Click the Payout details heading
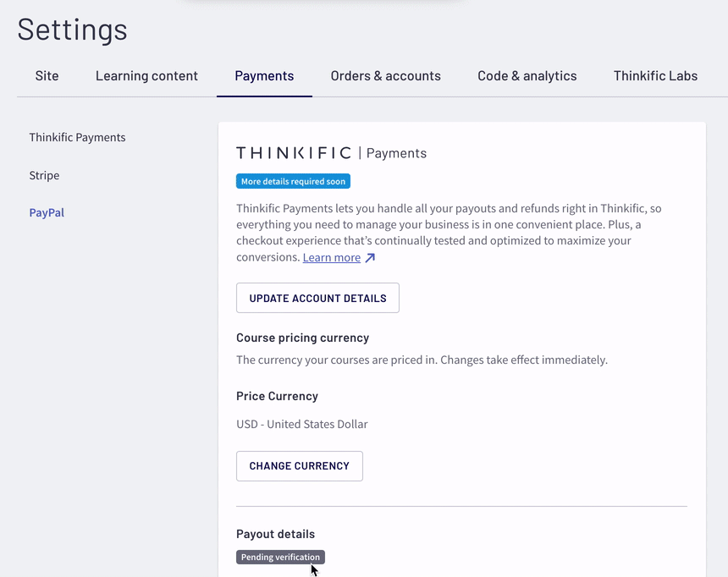The height and width of the screenshot is (577, 728). [x=275, y=534]
